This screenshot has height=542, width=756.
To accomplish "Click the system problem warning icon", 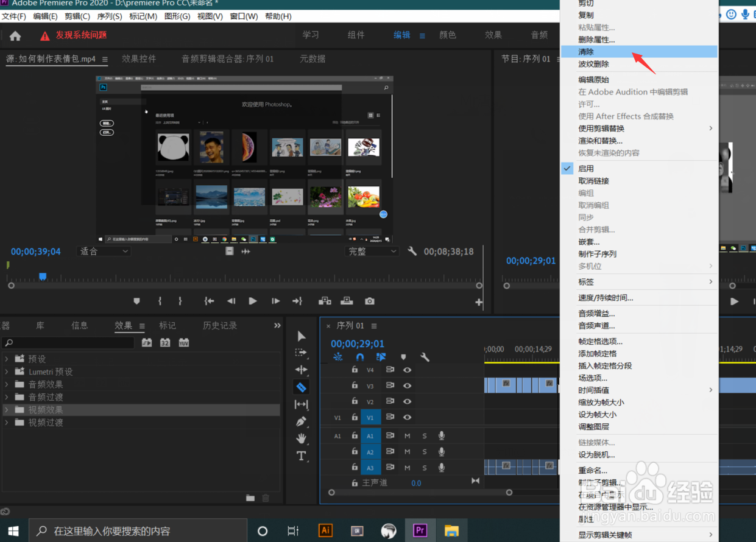I will 45,36.
